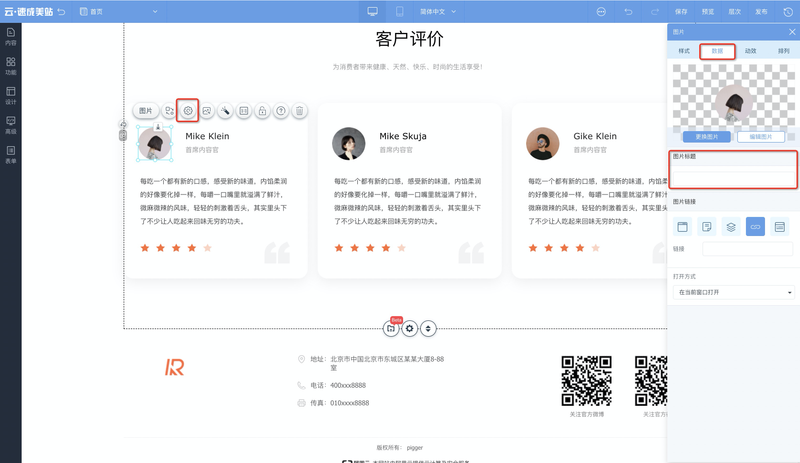Viewport: 800px width, 463px height.
Task: Open the history clock icon
Action: point(788,11)
